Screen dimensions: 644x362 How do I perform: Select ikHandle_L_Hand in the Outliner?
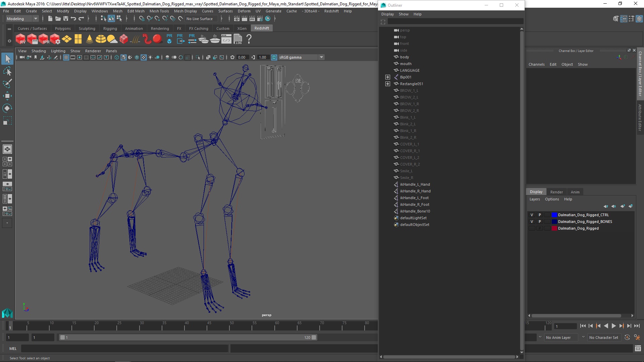coord(415,184)
